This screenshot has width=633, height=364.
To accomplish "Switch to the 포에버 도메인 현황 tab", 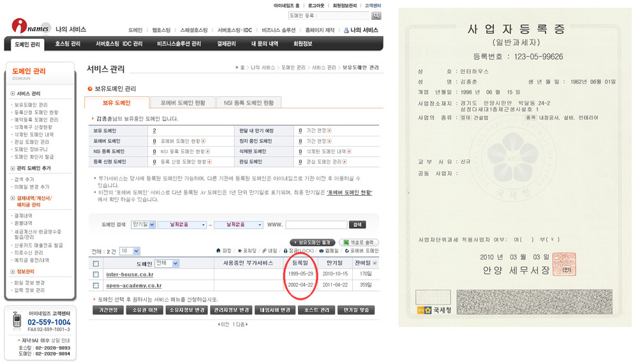I will pyautogui.click(x=182, y=103).
